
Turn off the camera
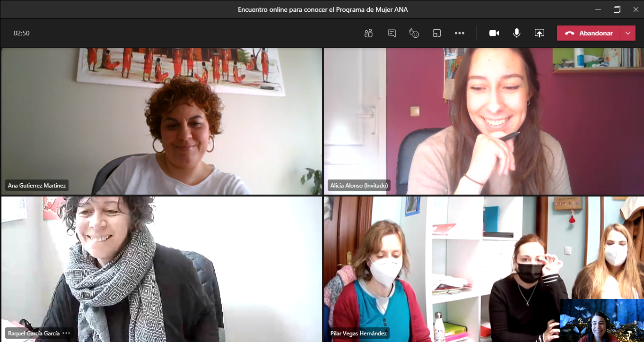[494, 33]
